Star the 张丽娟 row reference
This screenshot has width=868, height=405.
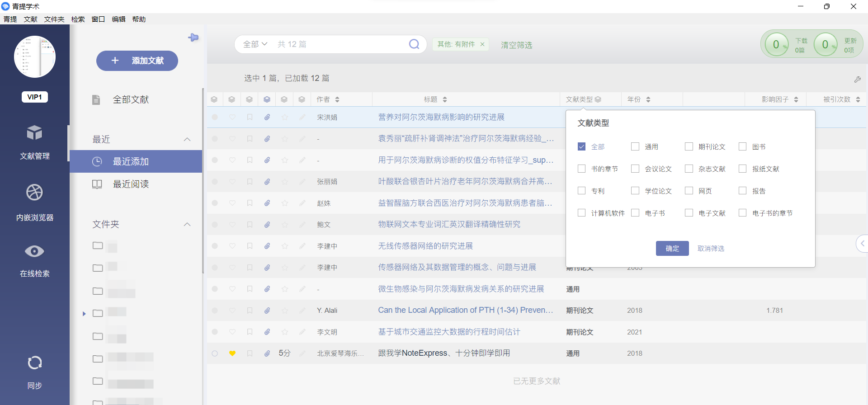285,182
